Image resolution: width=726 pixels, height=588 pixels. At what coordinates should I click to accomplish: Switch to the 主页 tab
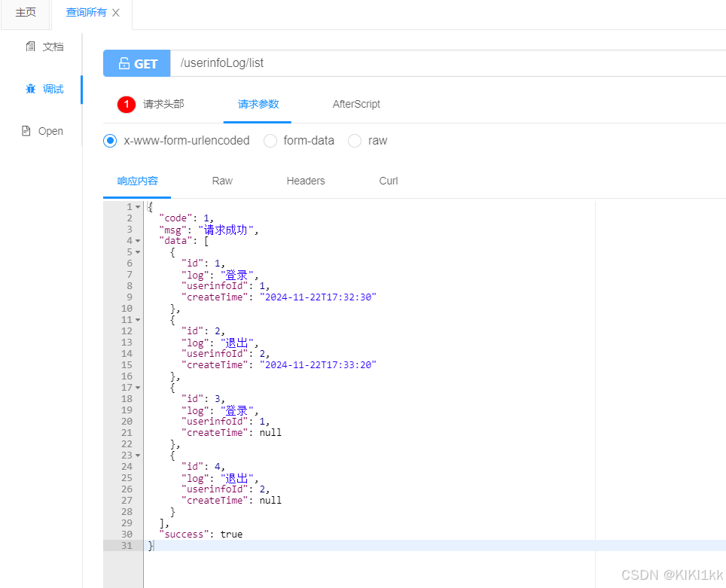click(x=25, y=12)
